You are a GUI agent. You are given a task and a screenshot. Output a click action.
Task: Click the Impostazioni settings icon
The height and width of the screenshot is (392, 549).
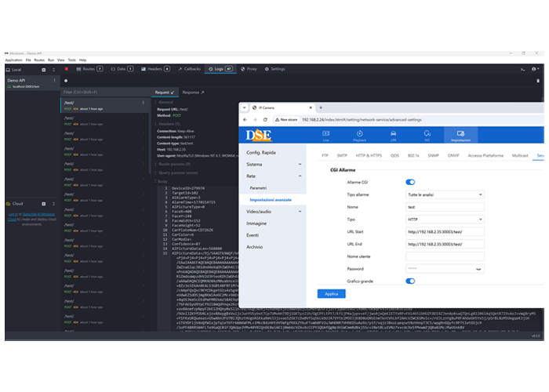461,134
